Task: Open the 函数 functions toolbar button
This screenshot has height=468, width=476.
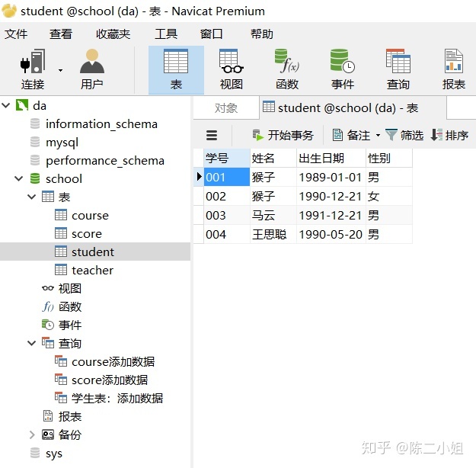Action: (287, 69)
